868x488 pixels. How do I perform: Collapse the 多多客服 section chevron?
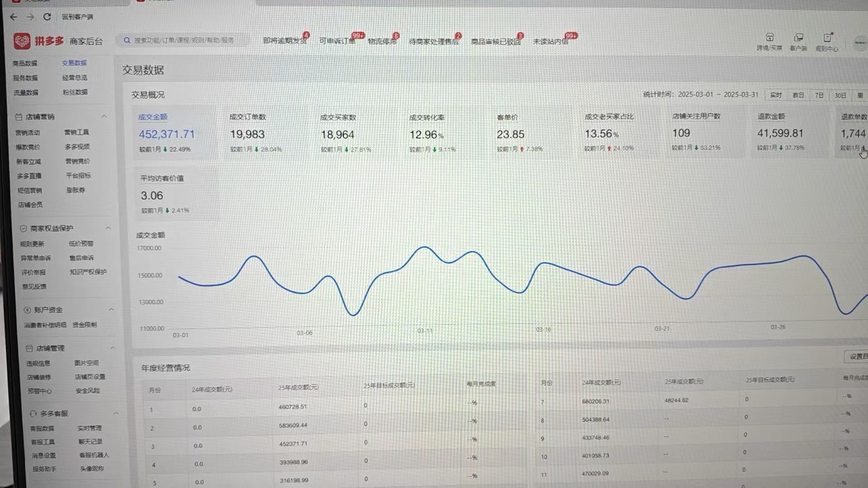(x=116, y=413)
